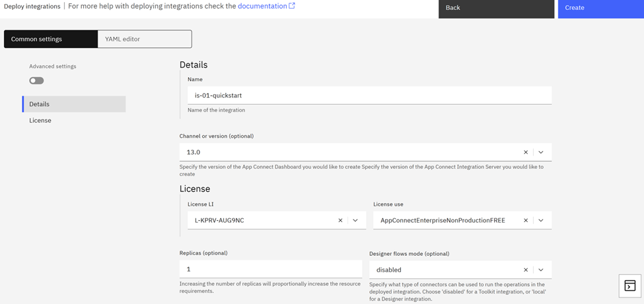Clear the Channel or version value 13.0
Image resolution: width=644 pixels, height=304 pixels.
click(526, 152)
